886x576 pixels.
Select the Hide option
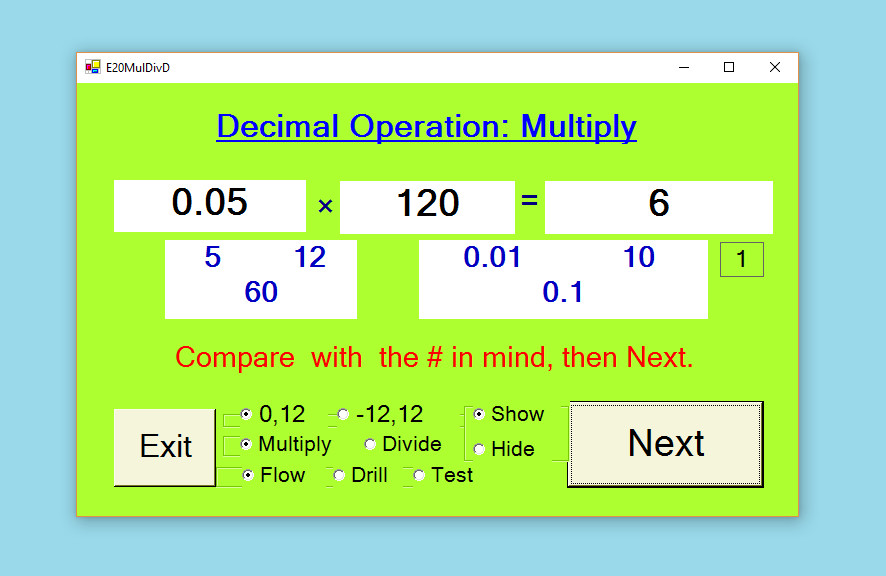tap(479, 449)
